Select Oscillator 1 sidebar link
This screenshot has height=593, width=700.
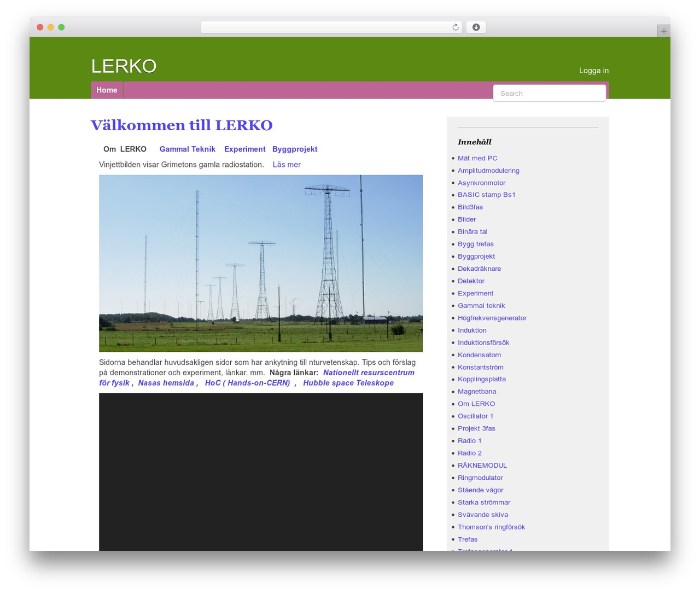coord(475,416)
